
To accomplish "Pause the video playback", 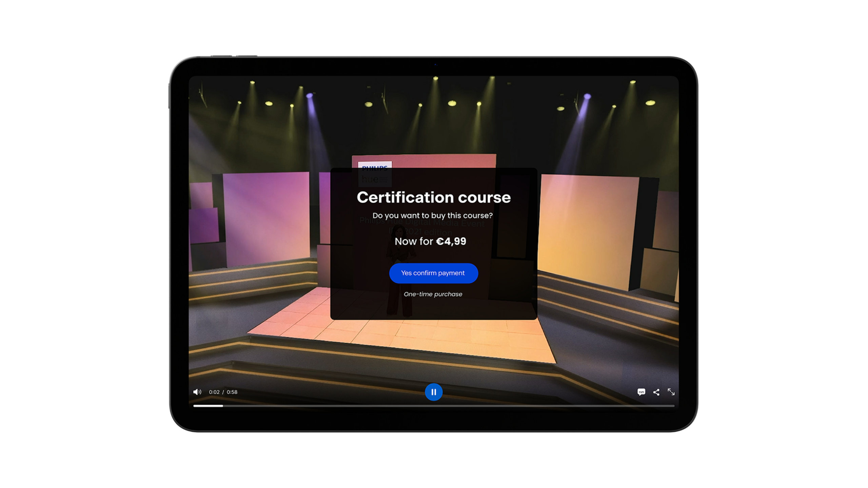I will point(434,392).
